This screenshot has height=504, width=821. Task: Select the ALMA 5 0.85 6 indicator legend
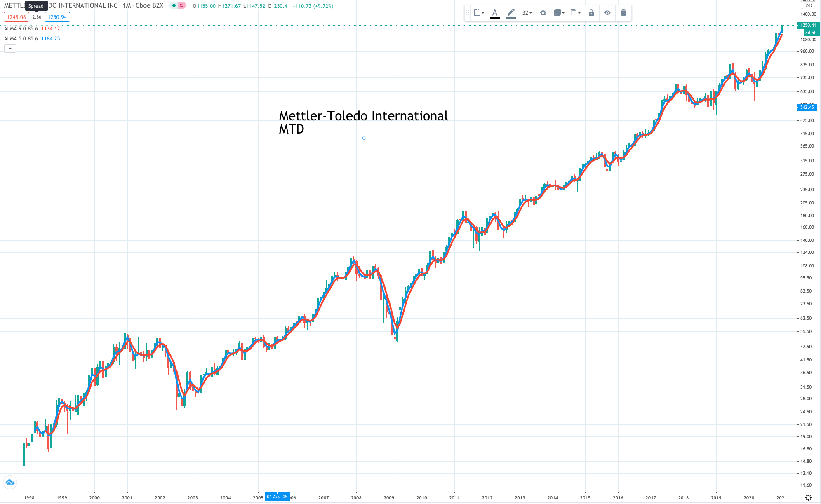point(21,38)
